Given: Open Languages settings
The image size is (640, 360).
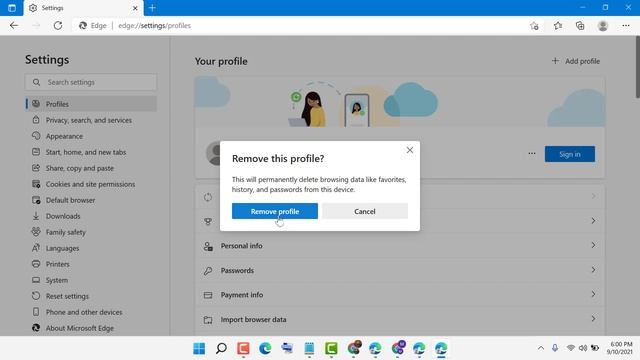Looking at the screenshot, I should tap(62, 248).
